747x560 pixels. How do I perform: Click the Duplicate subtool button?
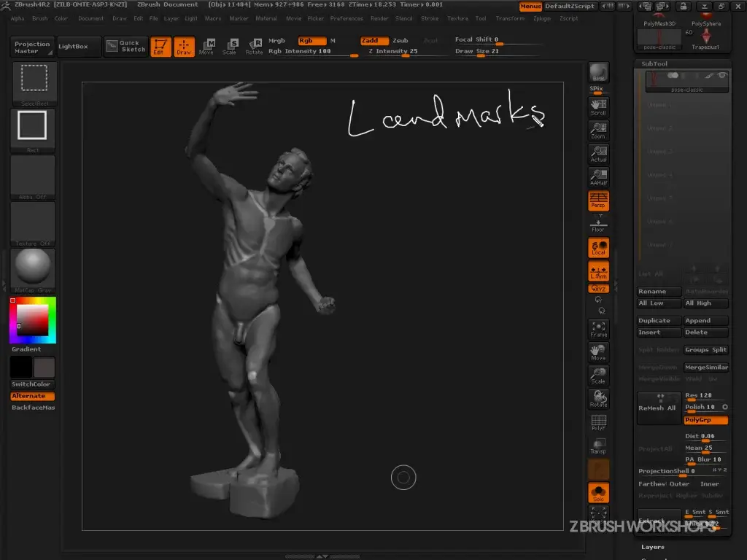coord(659,321)
